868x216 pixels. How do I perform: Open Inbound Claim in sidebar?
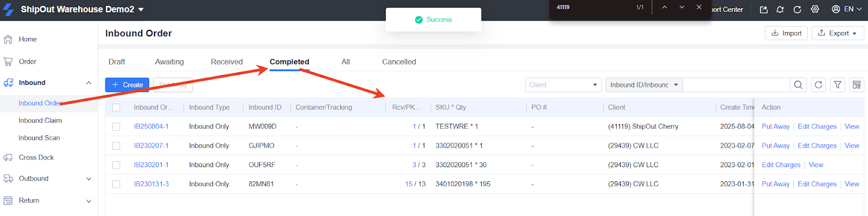40,120
